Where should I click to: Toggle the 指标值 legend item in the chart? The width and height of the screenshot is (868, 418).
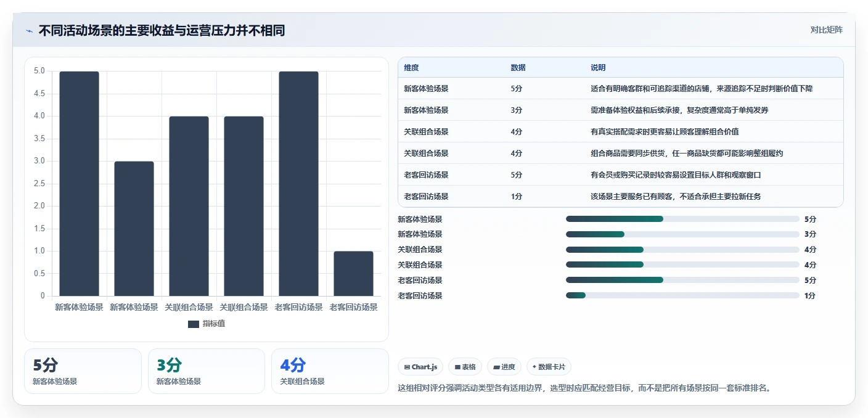pyautogui.click(x=207, y=324)
